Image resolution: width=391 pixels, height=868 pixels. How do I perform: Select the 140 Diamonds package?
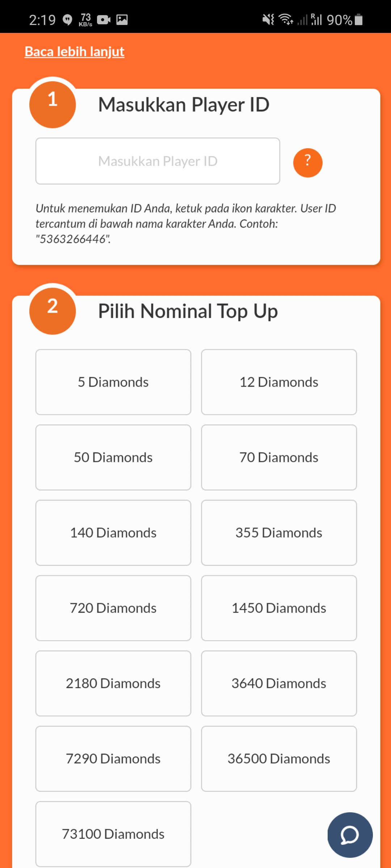113,533
